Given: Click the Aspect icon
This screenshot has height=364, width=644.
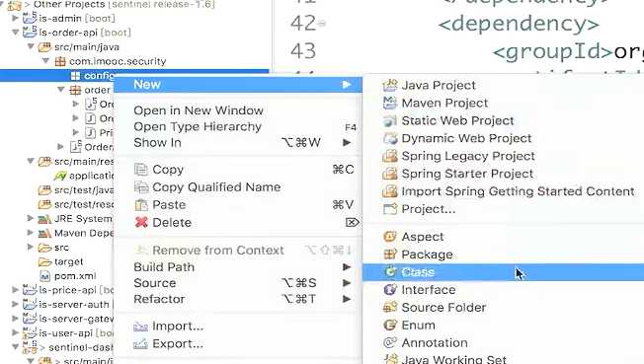Looking at the screenshot, I should [x=390, y=237].
